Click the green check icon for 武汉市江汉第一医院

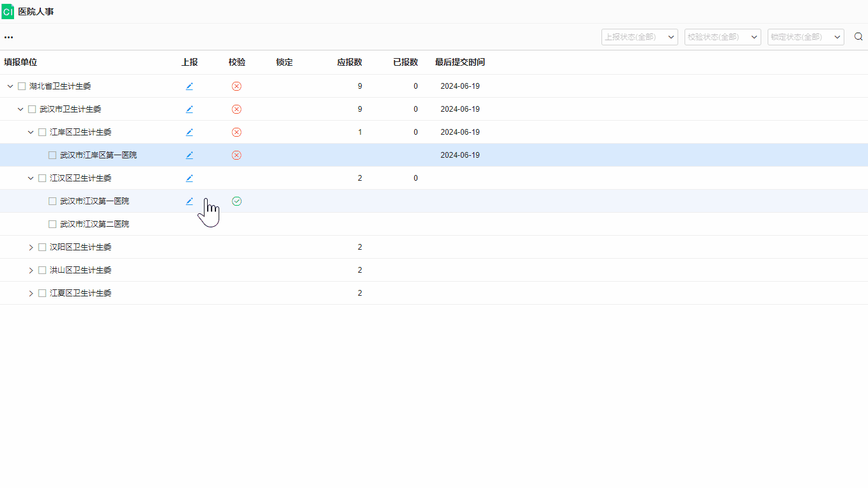tap(236, 201)
